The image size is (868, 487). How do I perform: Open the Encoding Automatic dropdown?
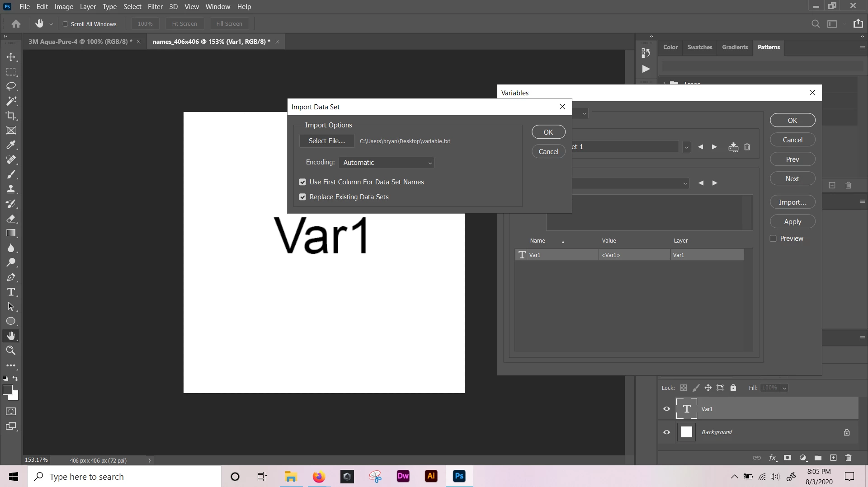pyautogui.click(x=387, y=163)
